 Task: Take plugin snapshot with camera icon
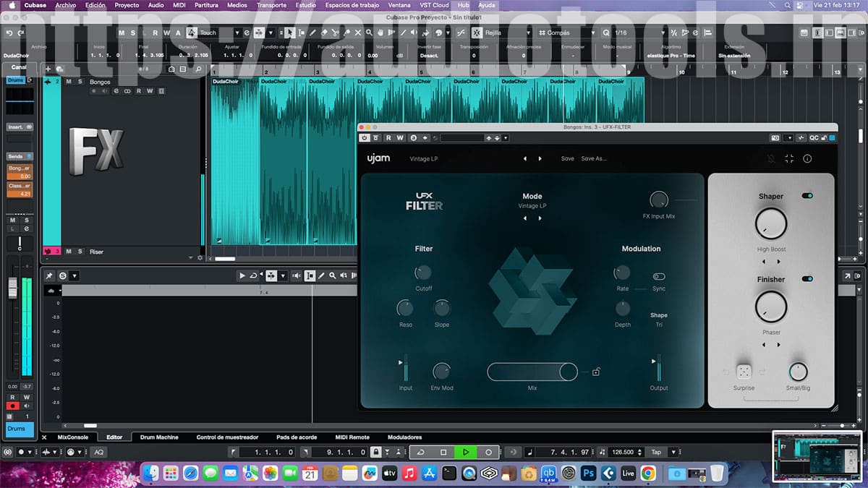pos(775,137)
